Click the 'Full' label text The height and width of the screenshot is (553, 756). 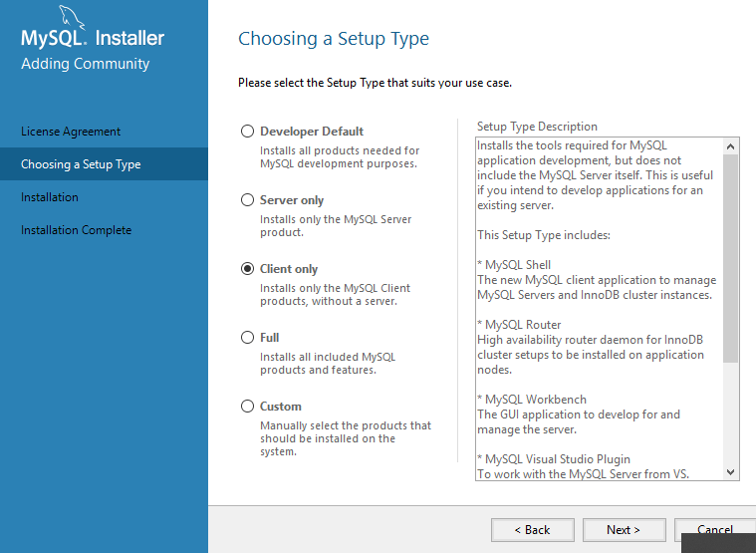(x=270, y=338)
